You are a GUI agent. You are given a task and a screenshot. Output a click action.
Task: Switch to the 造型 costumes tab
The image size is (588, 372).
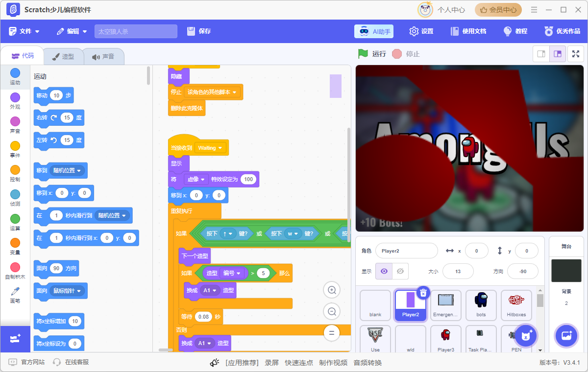(63, 56)
